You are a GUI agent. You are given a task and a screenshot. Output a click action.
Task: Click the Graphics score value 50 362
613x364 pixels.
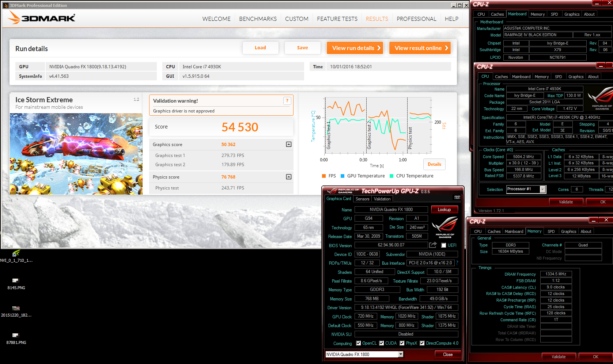point(228,145)
